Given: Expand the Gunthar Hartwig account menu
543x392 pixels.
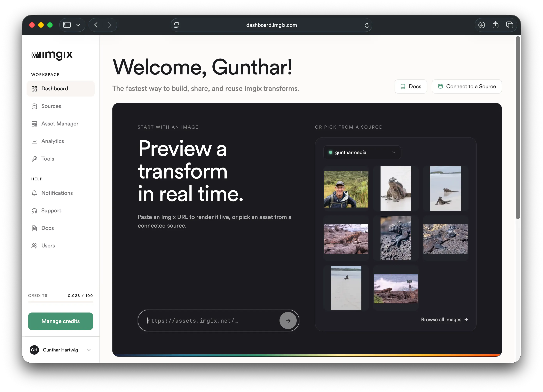Looking at the screenshot, I should pos(61,350).
